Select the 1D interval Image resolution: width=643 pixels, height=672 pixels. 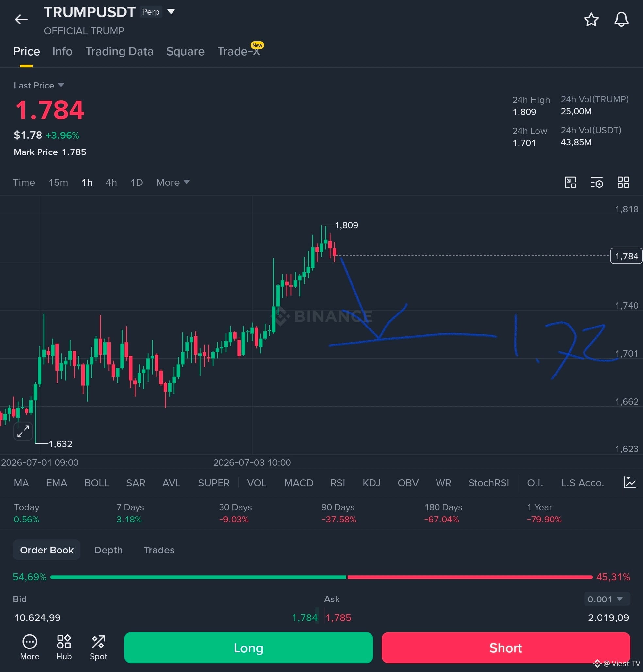pyautogui.click(x=137, y=182)
